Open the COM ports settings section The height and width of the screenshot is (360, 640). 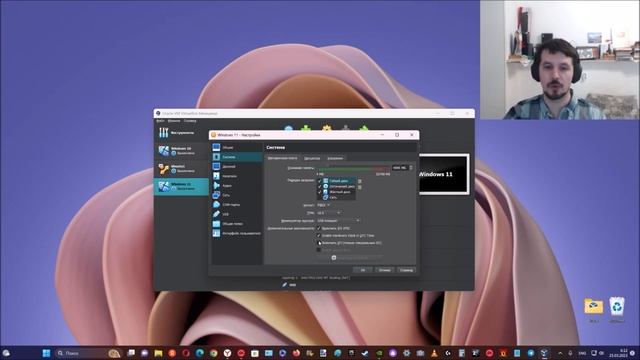237,204
